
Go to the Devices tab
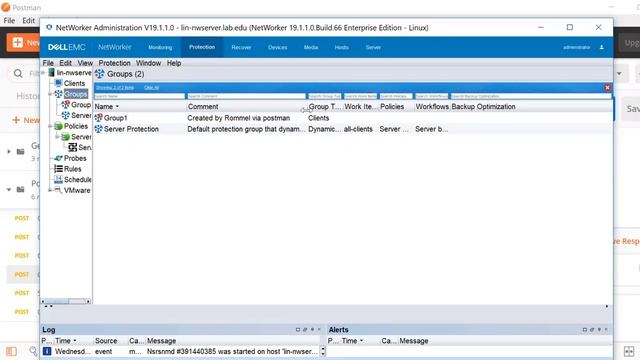tap(278, 47)
